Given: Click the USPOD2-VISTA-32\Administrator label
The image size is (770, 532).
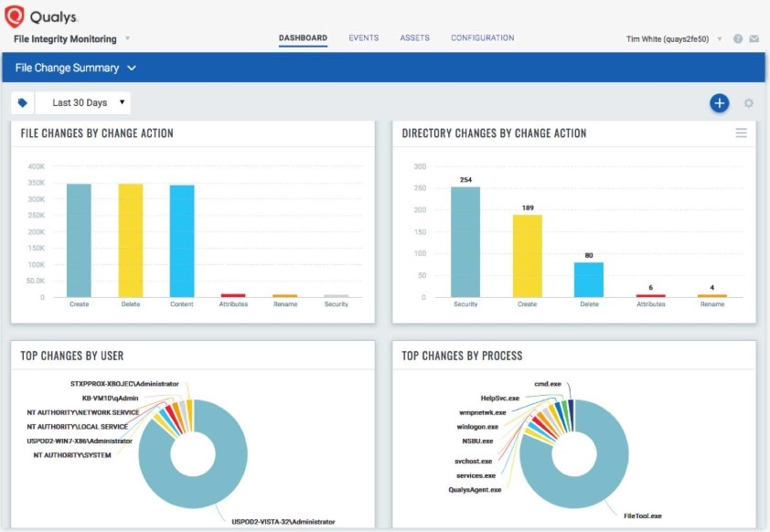Looking at the screenshot, I should [x=283, y=522].
